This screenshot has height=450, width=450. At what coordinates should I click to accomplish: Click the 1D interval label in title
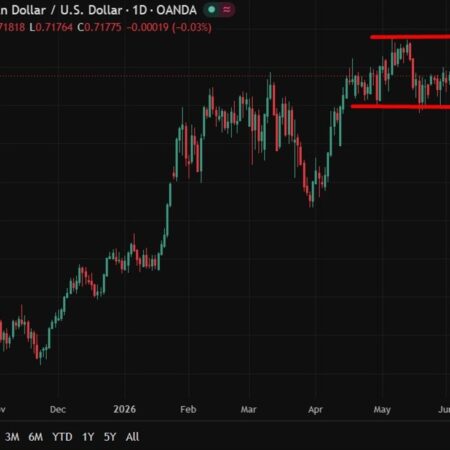click(140, 10)
